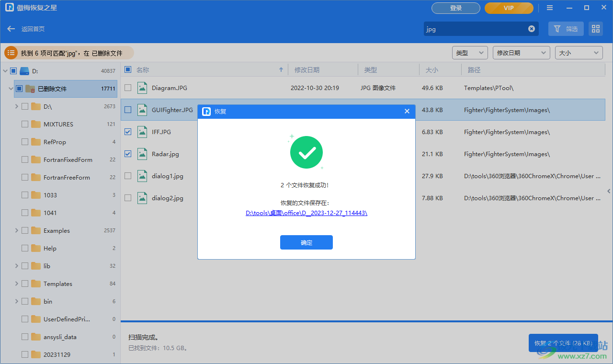The image size is (613, 364).
Task: Click the back arrow to home
Action: pyautogui.click(x=11, y=29)
